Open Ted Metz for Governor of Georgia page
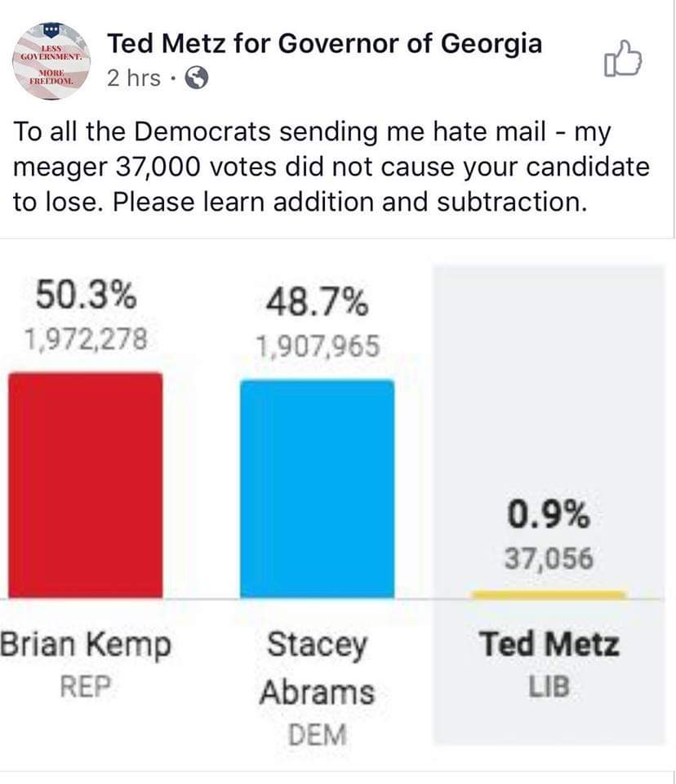Screen dimensions: 676x784 [x=324, y=43]
